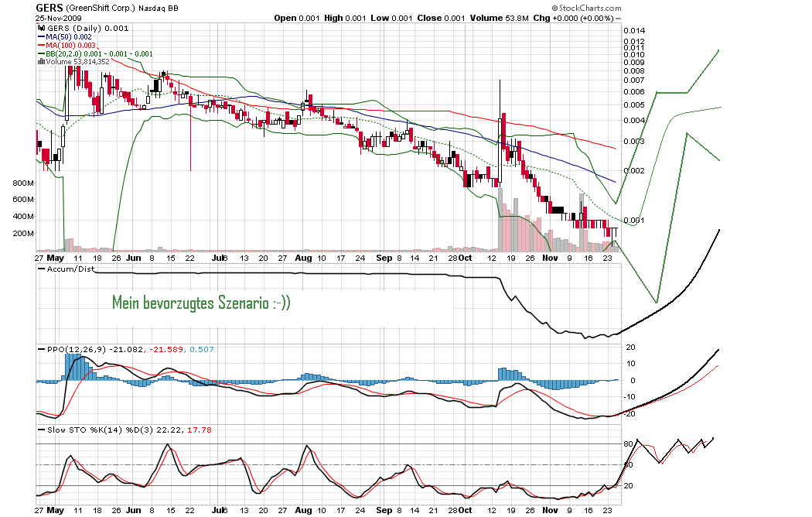Click the High 0.001 value in header
The height and width of the screenshot is (517, 812).
pyautogui.click(x=345, y=18)
